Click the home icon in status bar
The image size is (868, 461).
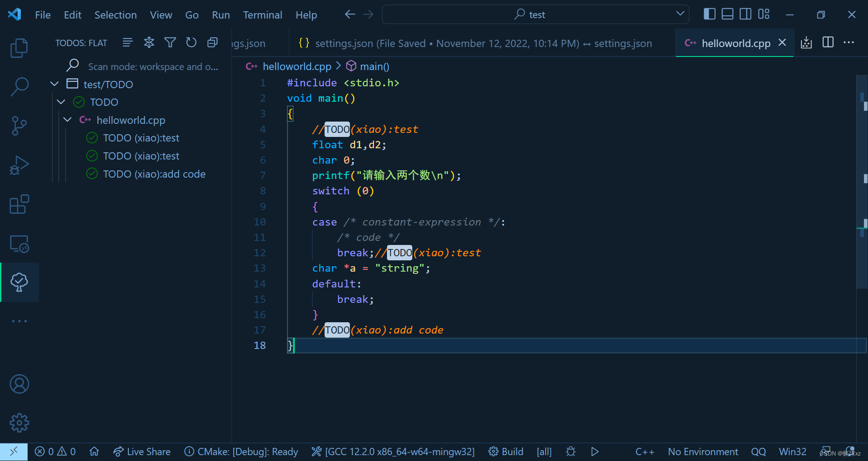coord(94,452)
